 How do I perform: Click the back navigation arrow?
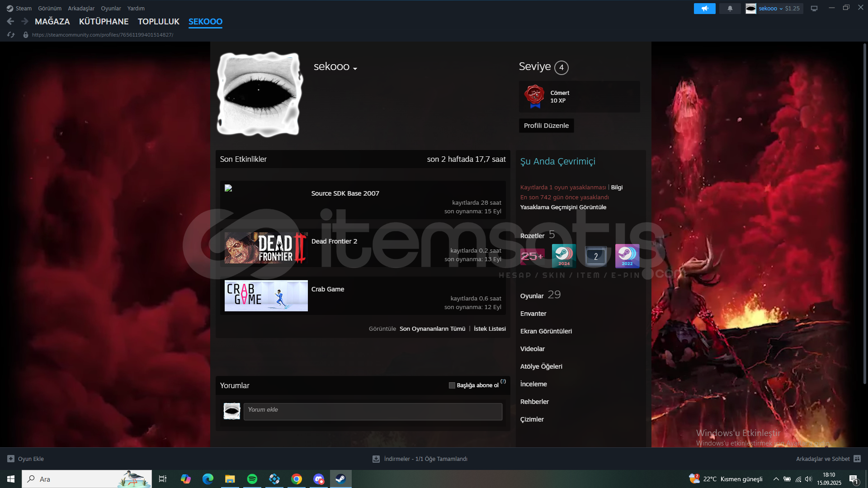10,21
